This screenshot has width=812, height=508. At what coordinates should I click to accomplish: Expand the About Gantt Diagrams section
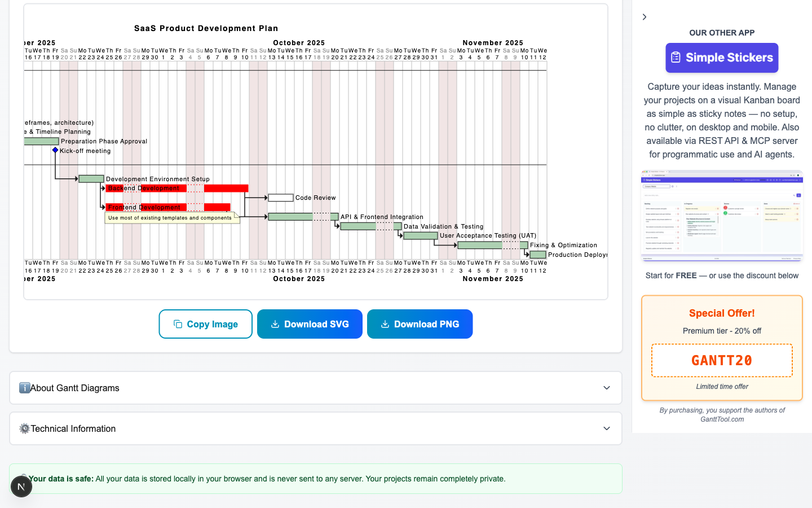pos(316,388)
